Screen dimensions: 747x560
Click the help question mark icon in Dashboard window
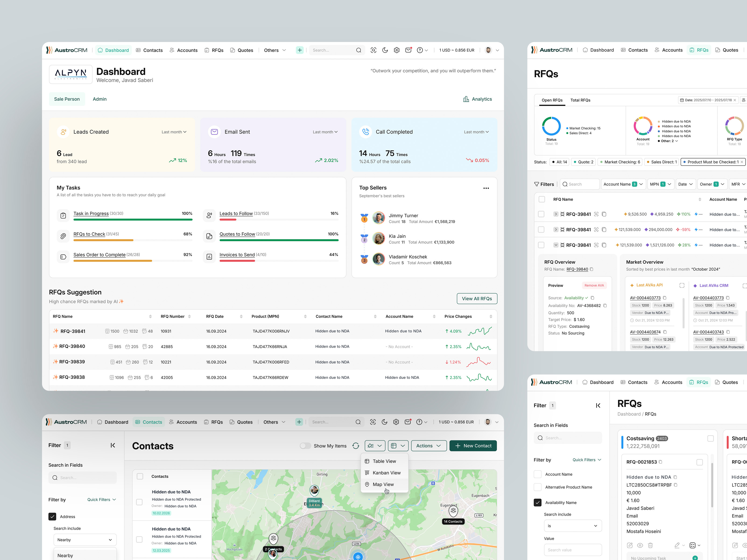(420, 50)
